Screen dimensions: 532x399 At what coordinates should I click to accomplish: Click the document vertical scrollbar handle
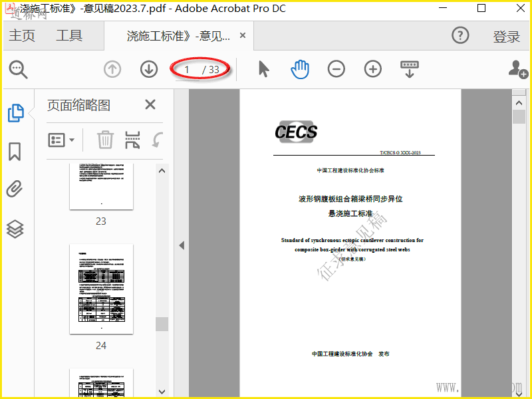point(519,117)
